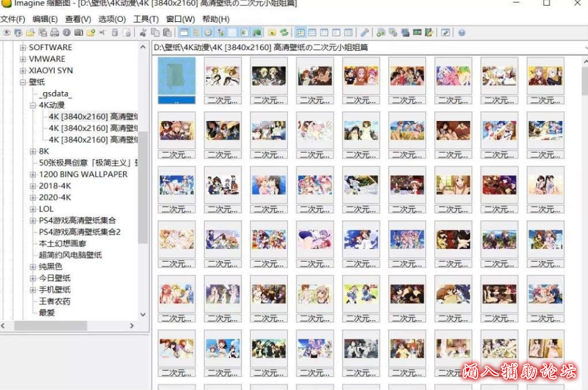The height and width of the screenshot is (390, 588).
Task: Expand the SOFTWARE folder node
Action: (x=23, y=48)
